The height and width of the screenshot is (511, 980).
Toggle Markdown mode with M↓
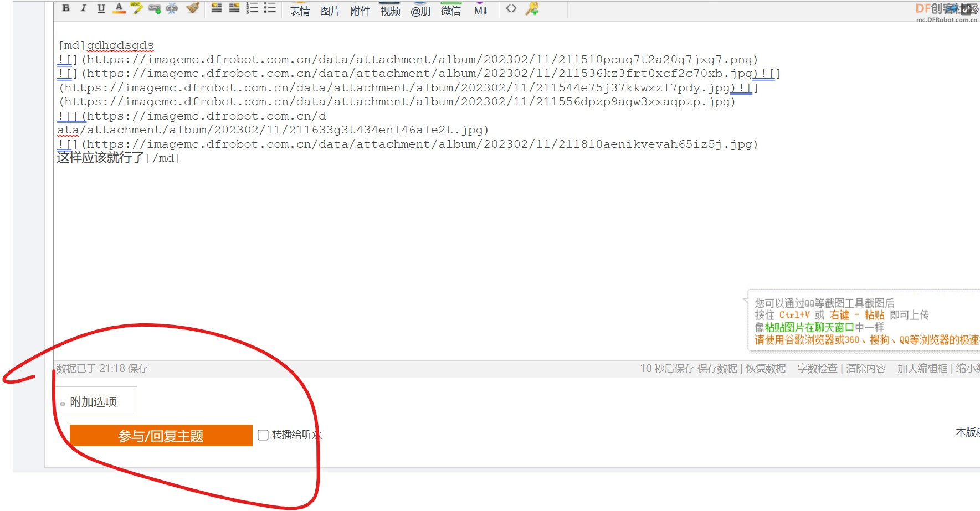(x=481, y=10)
